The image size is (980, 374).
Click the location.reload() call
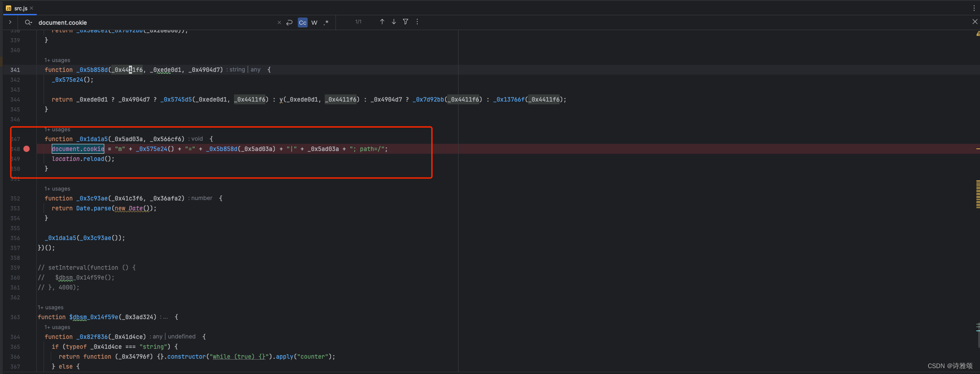tap(83, 159)
